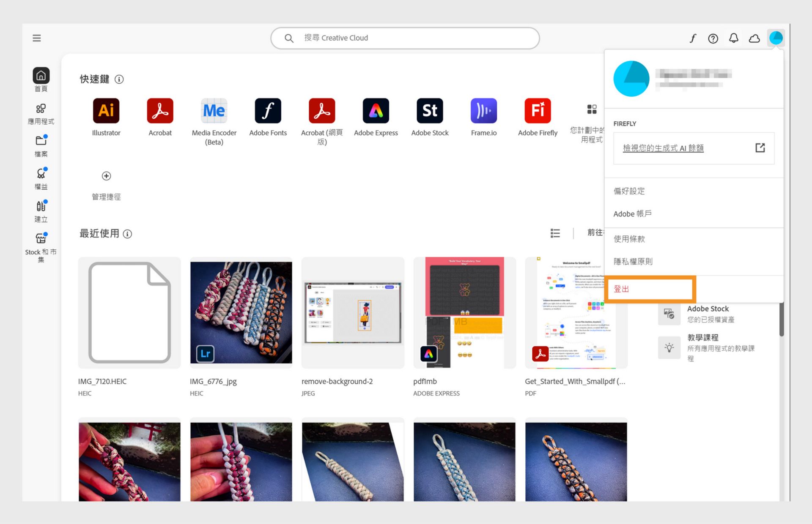812x524 pixels.
Task: Switch recent files to list view
Action: [x=555, y=233]
